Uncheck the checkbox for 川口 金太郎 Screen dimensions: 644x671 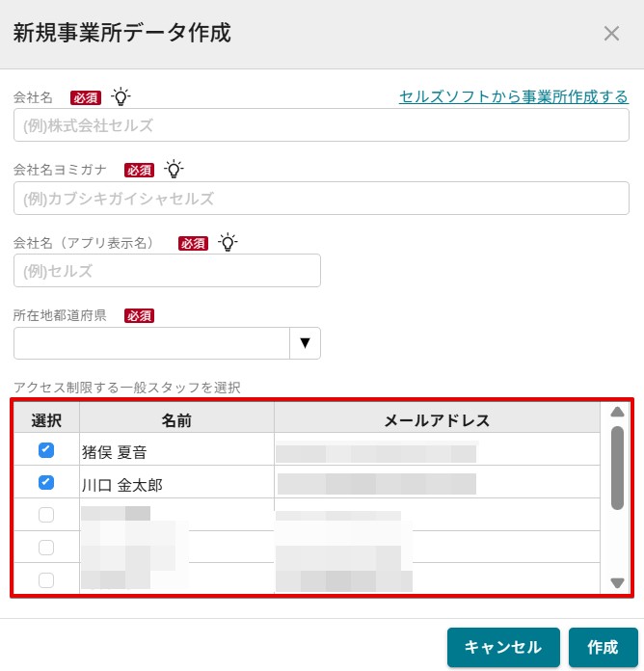tap(46, 483)
